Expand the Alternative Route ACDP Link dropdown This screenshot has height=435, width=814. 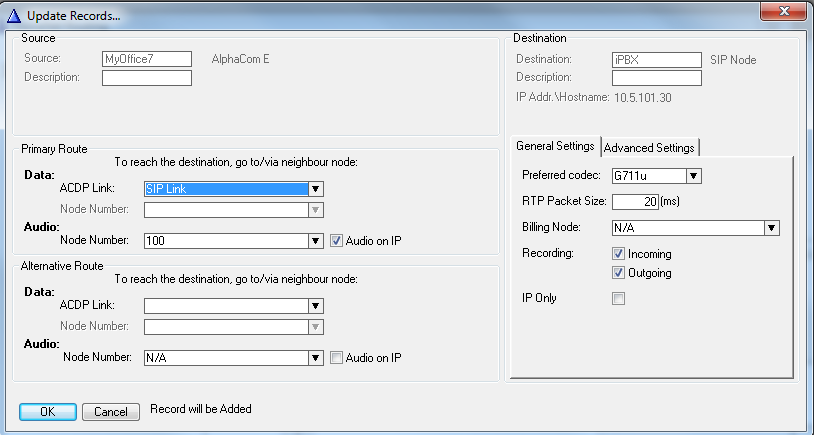(315, 306)
